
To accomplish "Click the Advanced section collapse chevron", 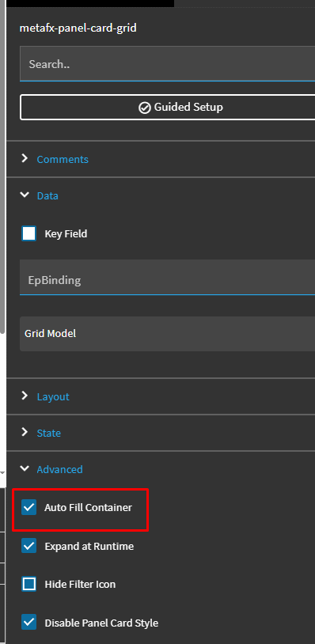I will click(x=25, y=468).
